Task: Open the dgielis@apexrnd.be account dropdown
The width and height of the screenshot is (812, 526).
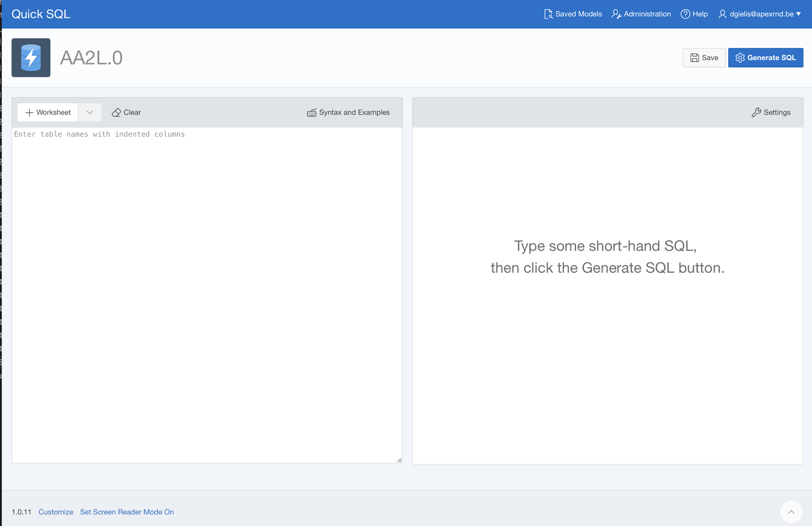Action: pos(760,14)
